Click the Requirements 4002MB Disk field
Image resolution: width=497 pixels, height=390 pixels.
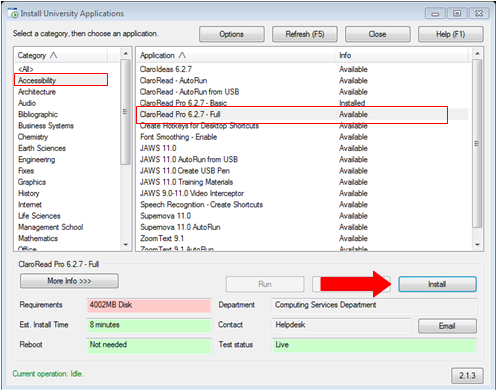point(149,305)
